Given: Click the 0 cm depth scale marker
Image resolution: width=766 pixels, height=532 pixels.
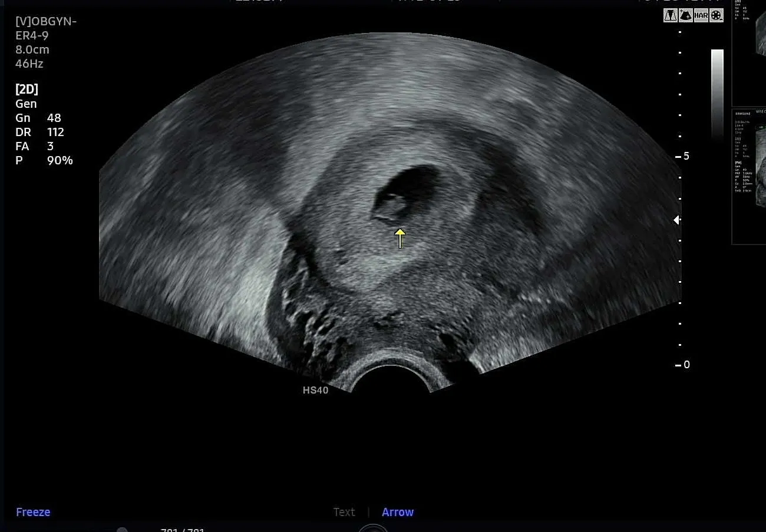Looking at the screenshot, I should point(683,365).
